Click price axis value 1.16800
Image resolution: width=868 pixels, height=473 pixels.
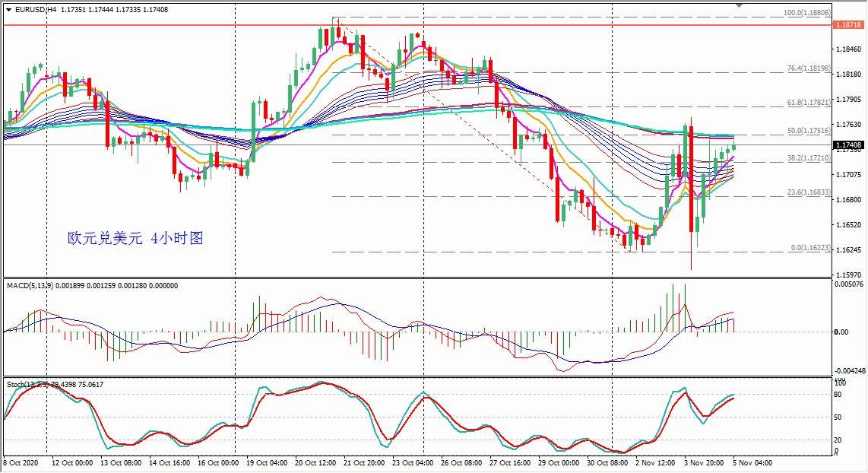click(x=848, y=199)
